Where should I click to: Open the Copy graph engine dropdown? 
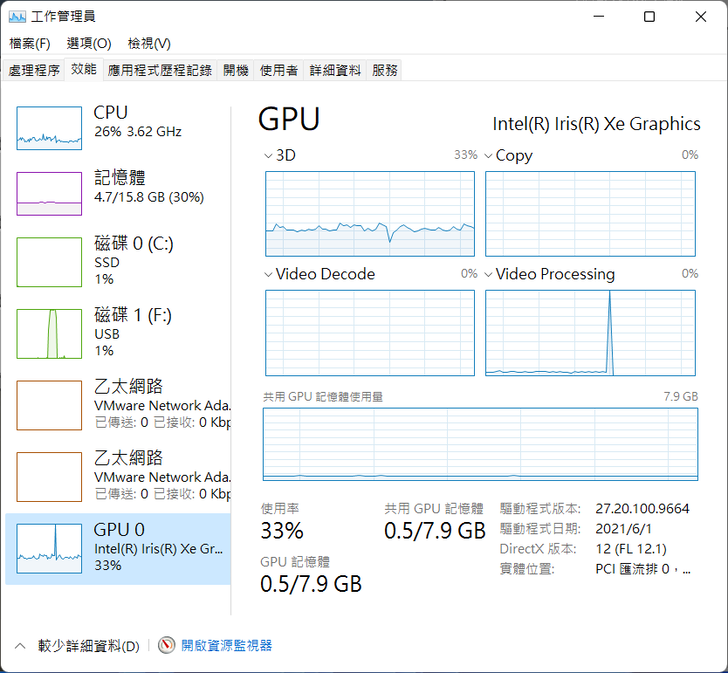pyautogui.click(x=488, y=156)
